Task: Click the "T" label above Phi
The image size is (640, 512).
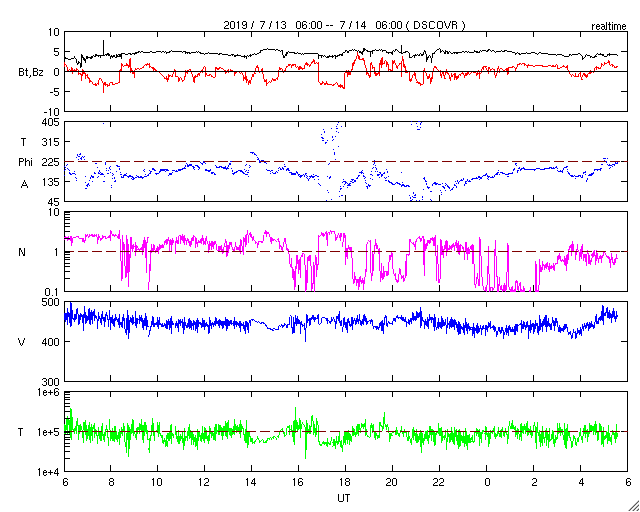Action: 23,142
